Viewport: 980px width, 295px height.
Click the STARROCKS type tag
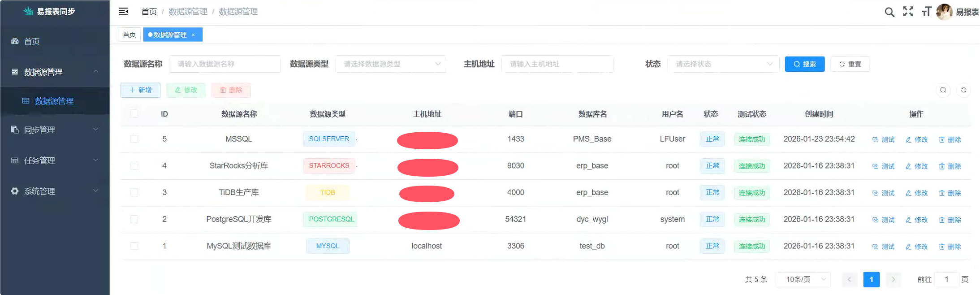click(329, 166)
